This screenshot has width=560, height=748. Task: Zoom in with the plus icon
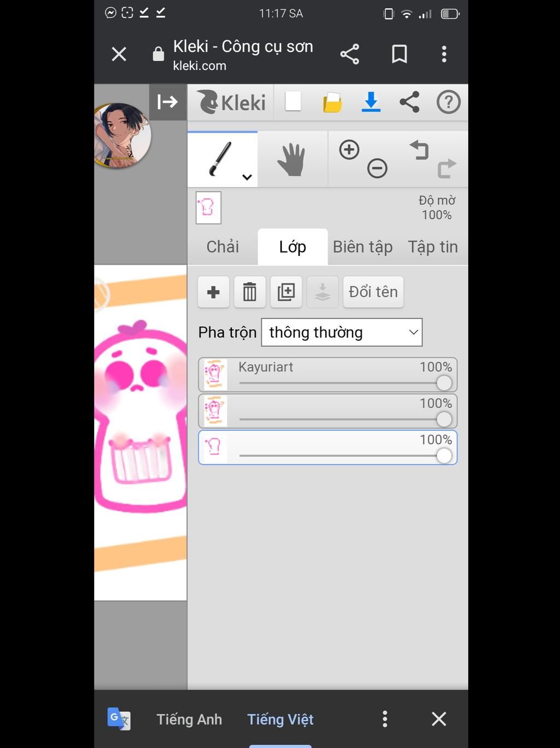point(349,149)
